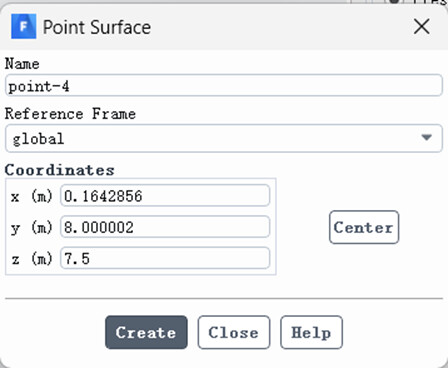Click the Center button
The height and width of the screenshot is (368, 448).
(x=364, y=227)
